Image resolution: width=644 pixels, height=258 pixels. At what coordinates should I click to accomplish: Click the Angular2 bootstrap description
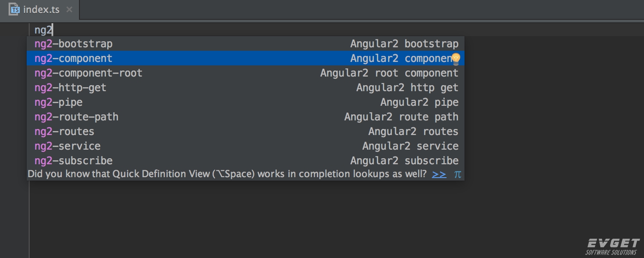pyautogui.click(x=404, y=44)
